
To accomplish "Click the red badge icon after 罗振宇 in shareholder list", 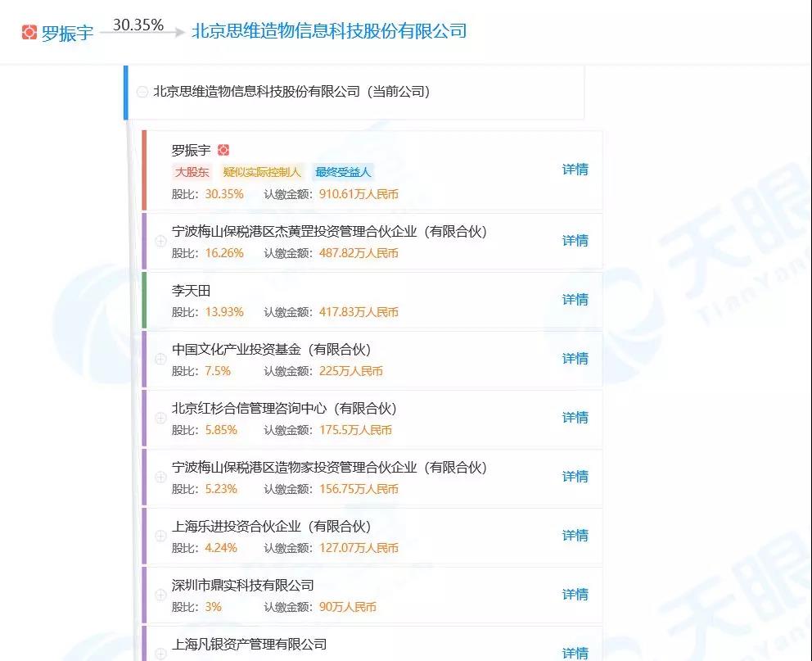I will point(223,150).
